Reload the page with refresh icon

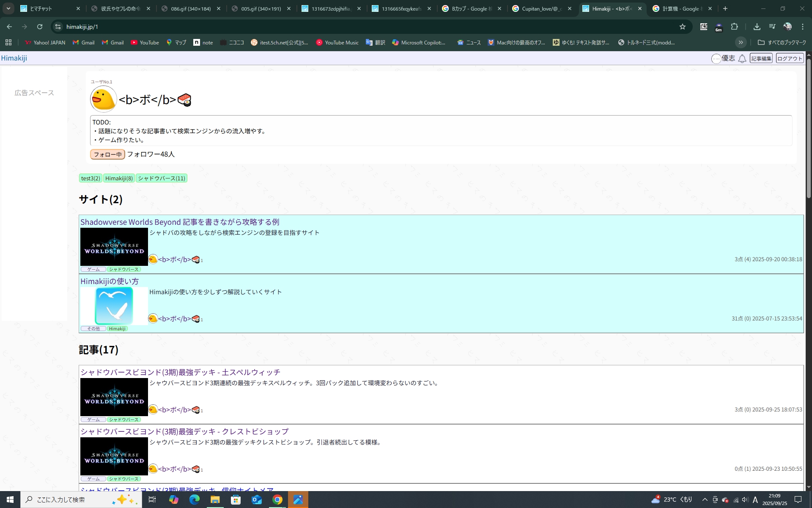(40, 27)
